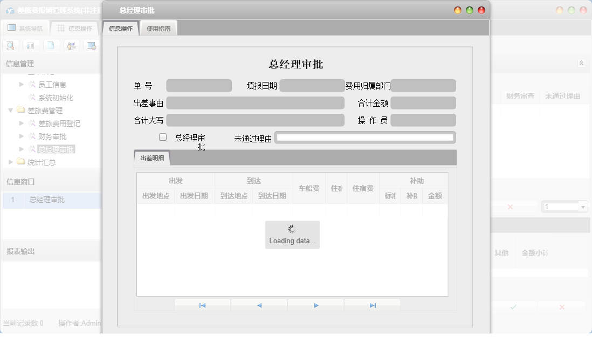Collapse the 差旅费管理 folder
Image resolution: width=592 pixels, height=364 pixels.
(12, 111)
